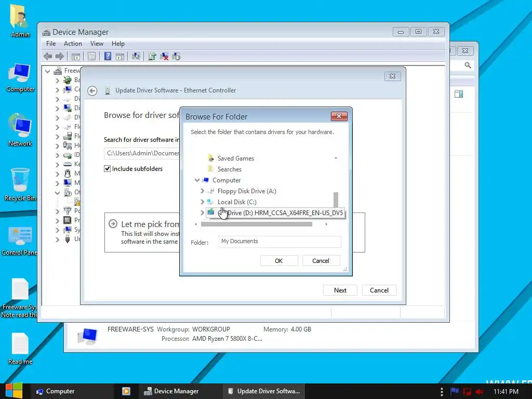The image size is (532, 399).
Task: Open the Read me file on desktop
Action: pyautogui.click(x=20, y=349)
